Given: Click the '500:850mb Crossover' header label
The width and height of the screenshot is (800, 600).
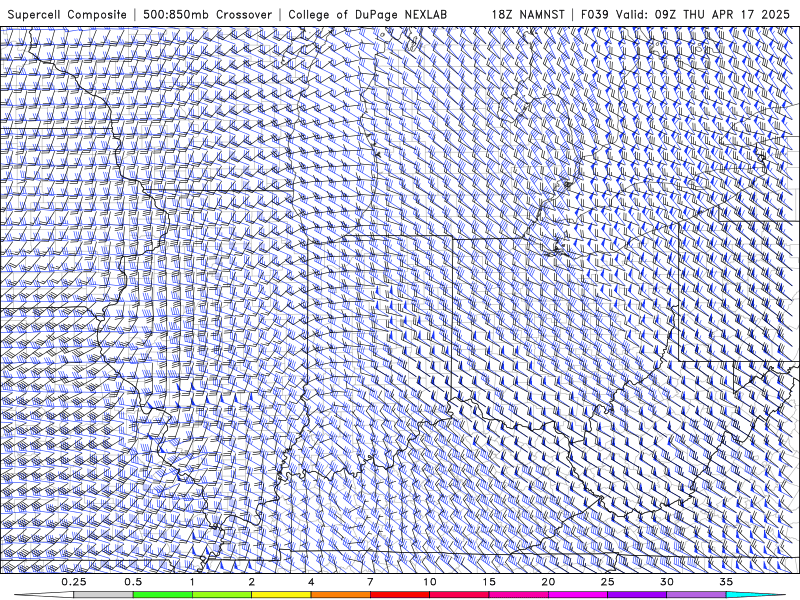Looking at the screenshot, I should 207,14.
